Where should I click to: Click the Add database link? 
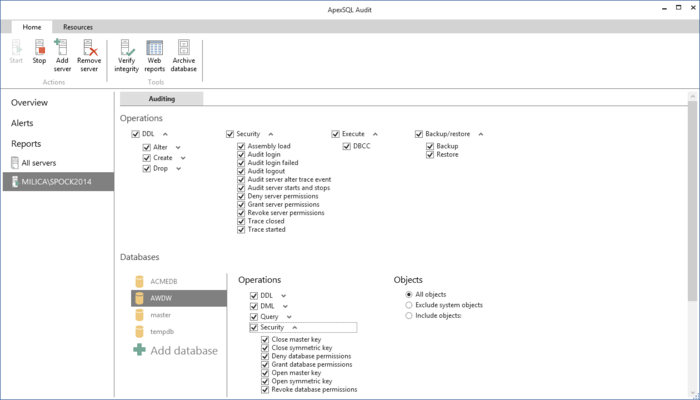point(184,350)
